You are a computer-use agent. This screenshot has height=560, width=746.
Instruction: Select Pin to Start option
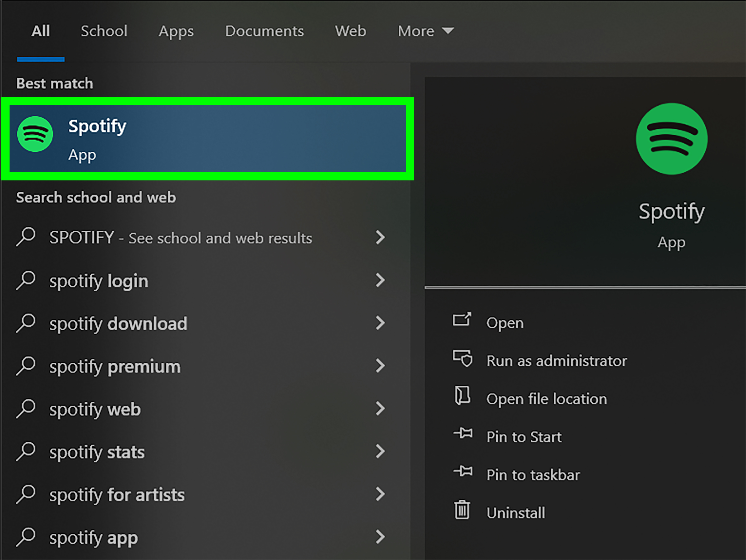click(524, 437)
